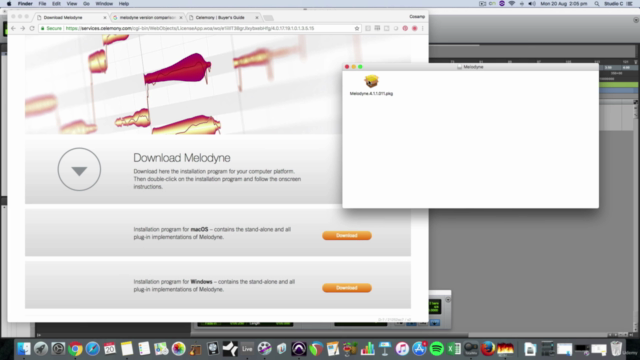The width and height of the screenshot is (640, 360).
Task: Open Firefox from the Dock
Action: tap(488, 349)
